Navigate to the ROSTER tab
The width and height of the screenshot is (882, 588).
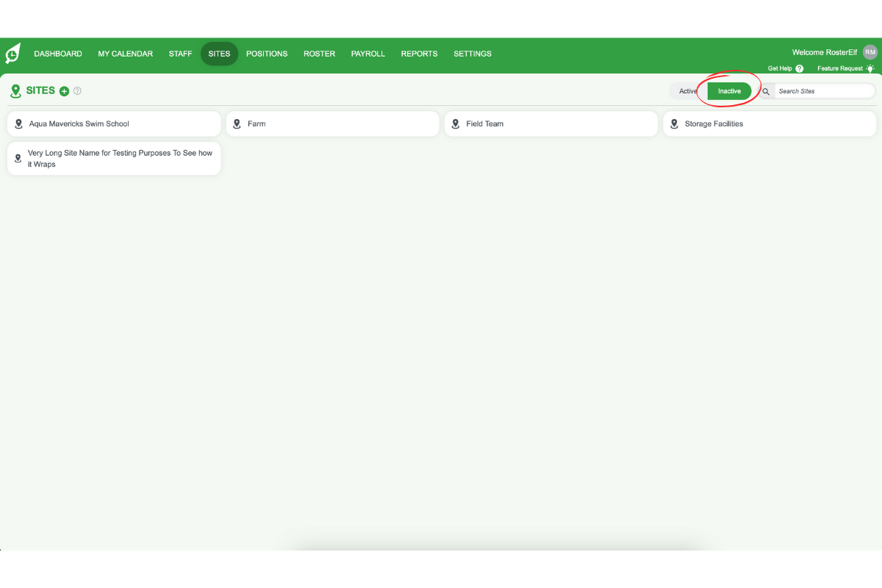(319, 54)
